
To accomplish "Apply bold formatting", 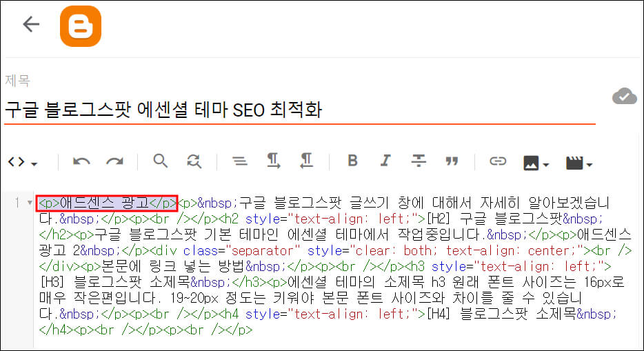I will (x=352, y=161).
